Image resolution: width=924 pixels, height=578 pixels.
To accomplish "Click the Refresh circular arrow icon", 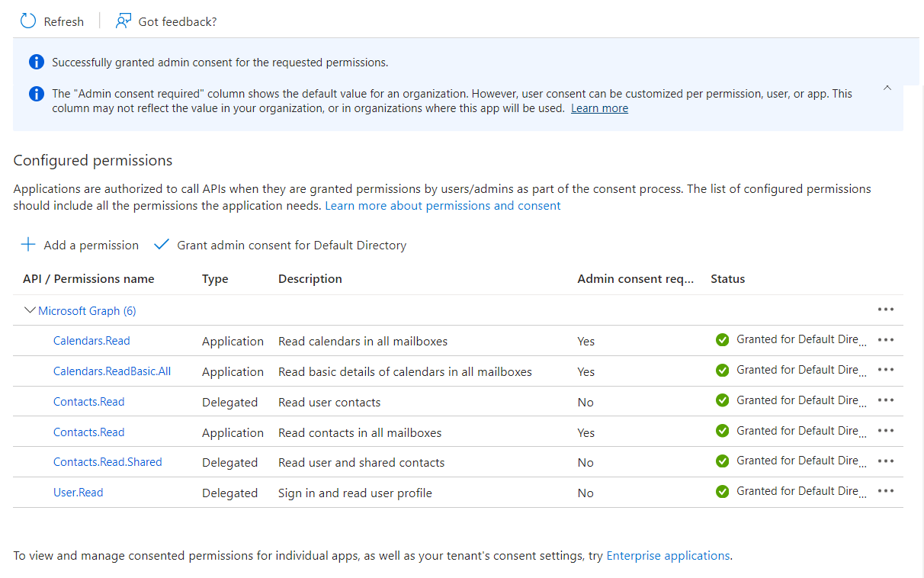I will [x=28, y=21].
